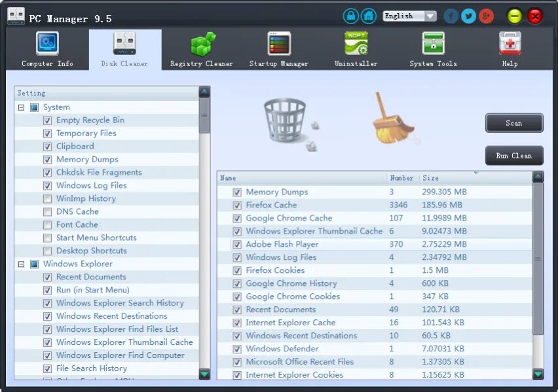Click results list scroll-up arrow
Viewport: 558px width, 392px height.
538,177
